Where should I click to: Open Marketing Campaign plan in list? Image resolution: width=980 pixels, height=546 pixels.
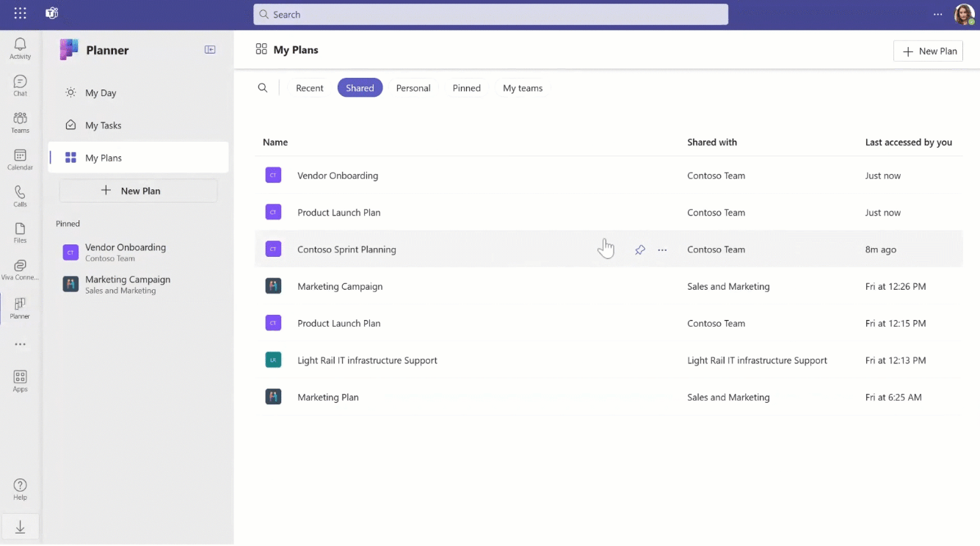click(x=340, y=286)
